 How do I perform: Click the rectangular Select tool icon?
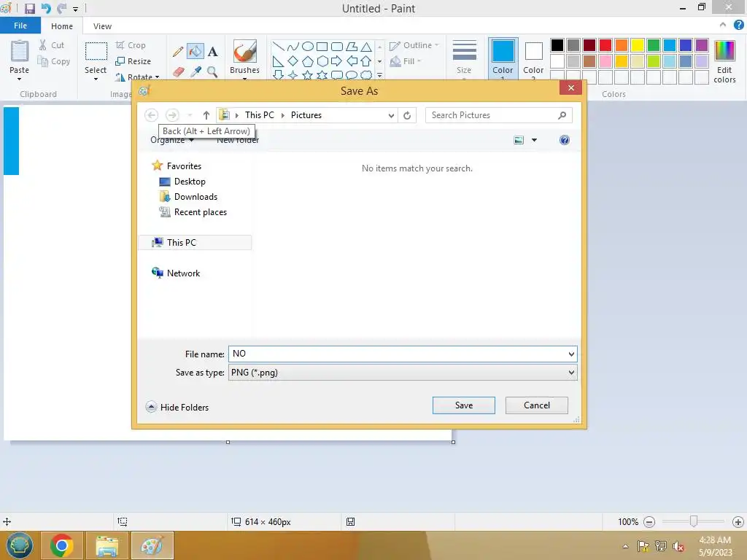pos(96,52)
